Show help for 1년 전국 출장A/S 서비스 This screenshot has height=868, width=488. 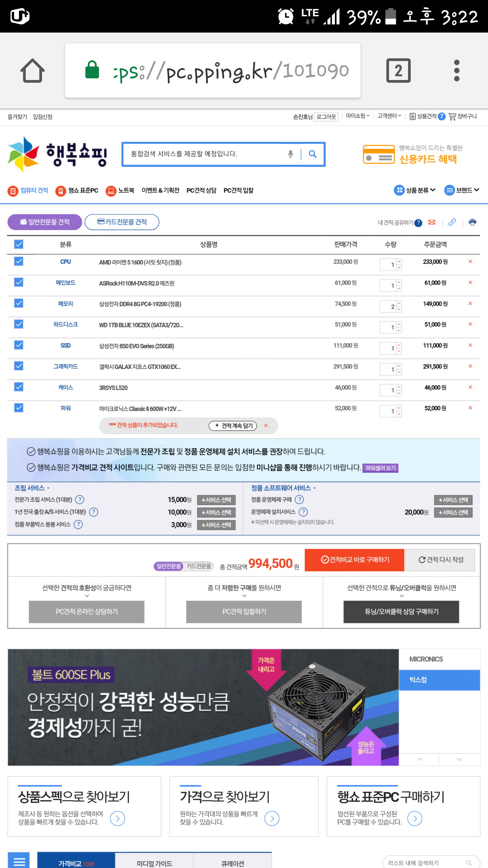pyautogui.click(x=94, y=512)
